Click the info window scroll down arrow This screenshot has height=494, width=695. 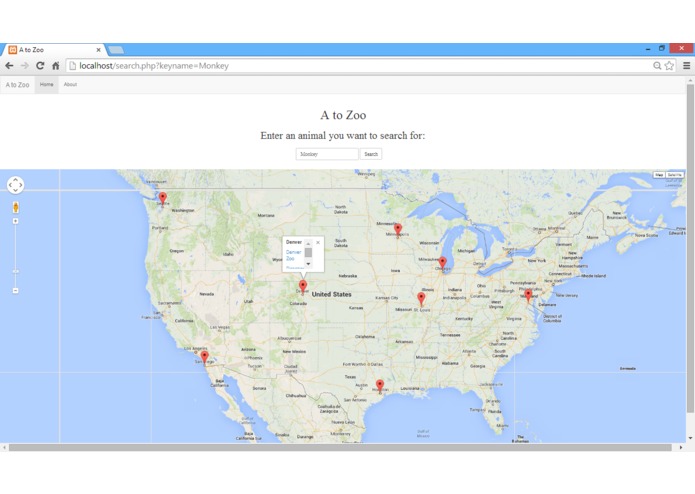point(308,264)
